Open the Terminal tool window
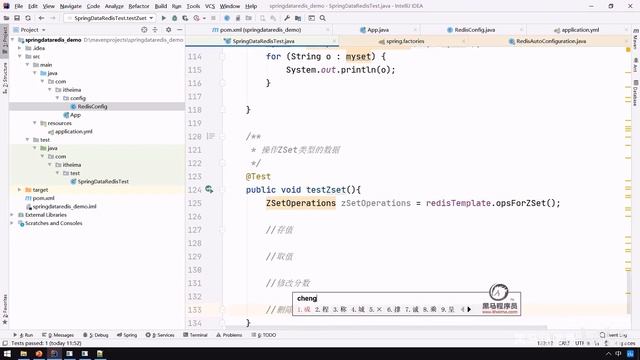 coord(196,335)
